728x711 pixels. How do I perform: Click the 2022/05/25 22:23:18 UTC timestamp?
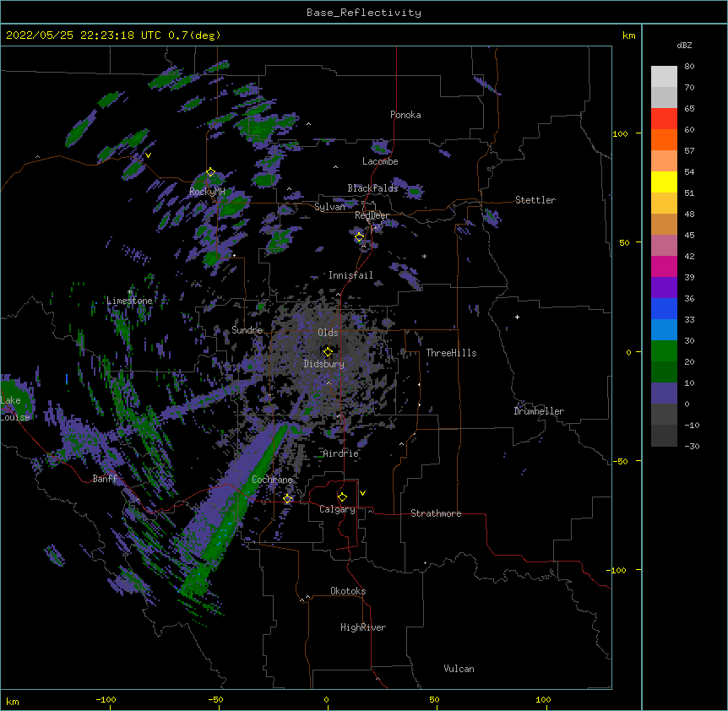pos(83,35)
